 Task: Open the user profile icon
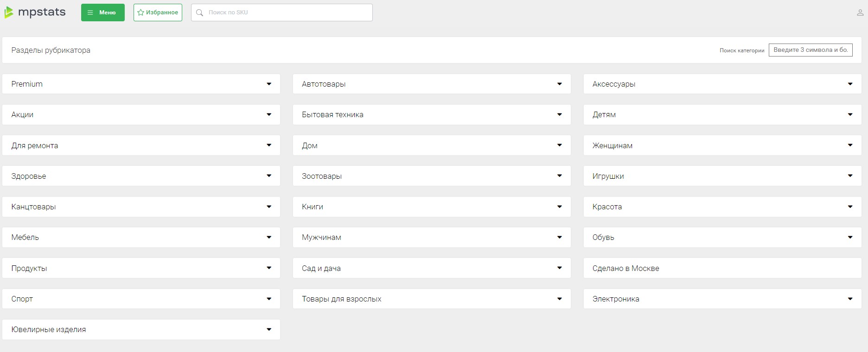click(x=860, y=13)
